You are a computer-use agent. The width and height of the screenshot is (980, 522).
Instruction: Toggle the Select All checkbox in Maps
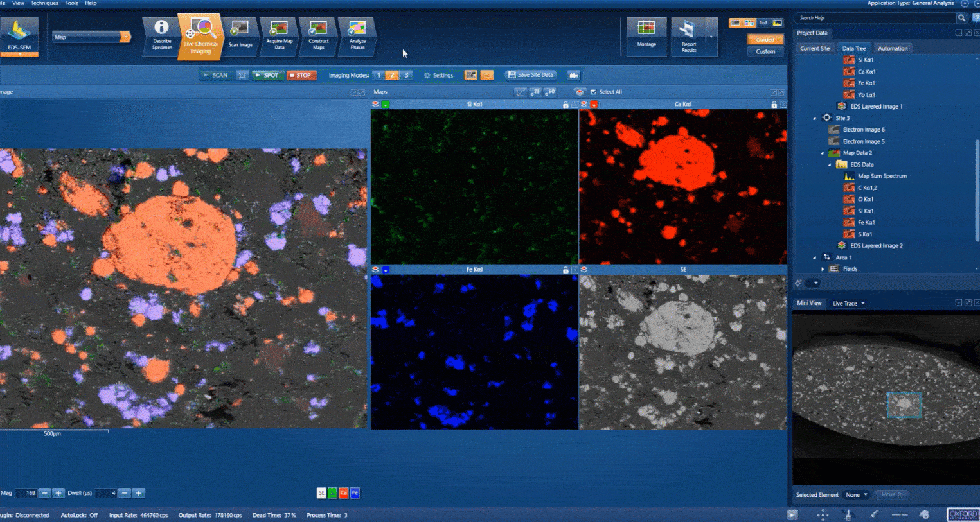pyautogui.click(x=593, y=92)
